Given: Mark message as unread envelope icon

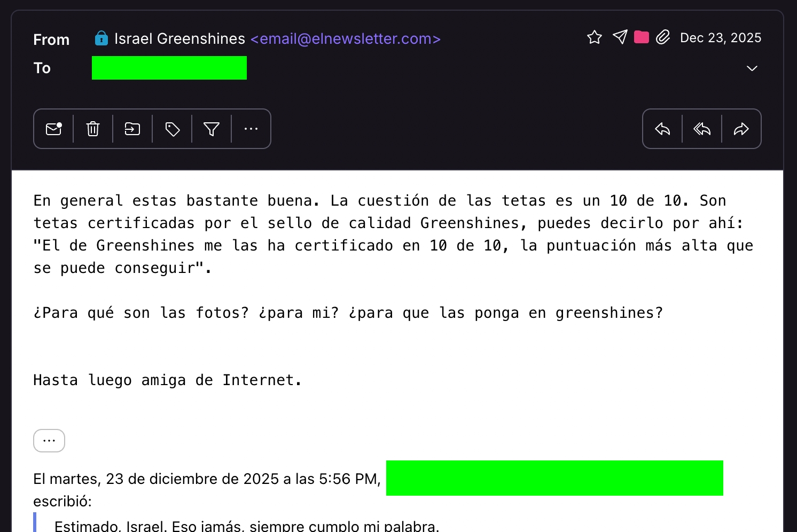Looking at the screenshot, I should coord(53,129).
